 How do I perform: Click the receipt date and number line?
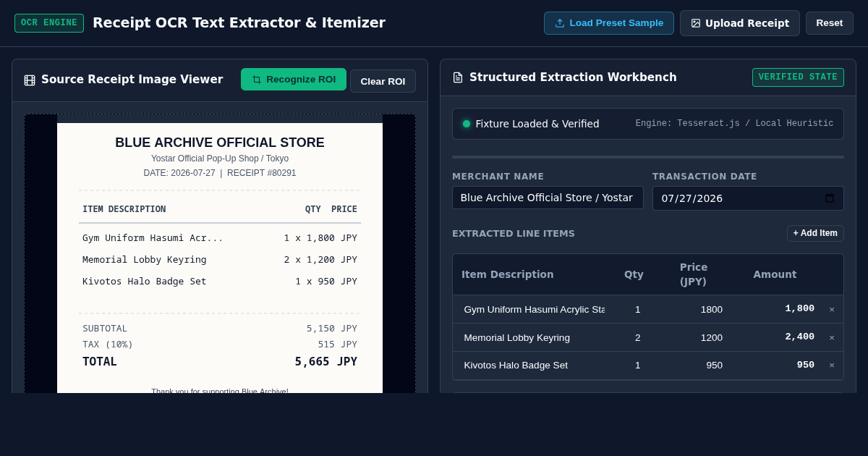(x=220, y=173)
